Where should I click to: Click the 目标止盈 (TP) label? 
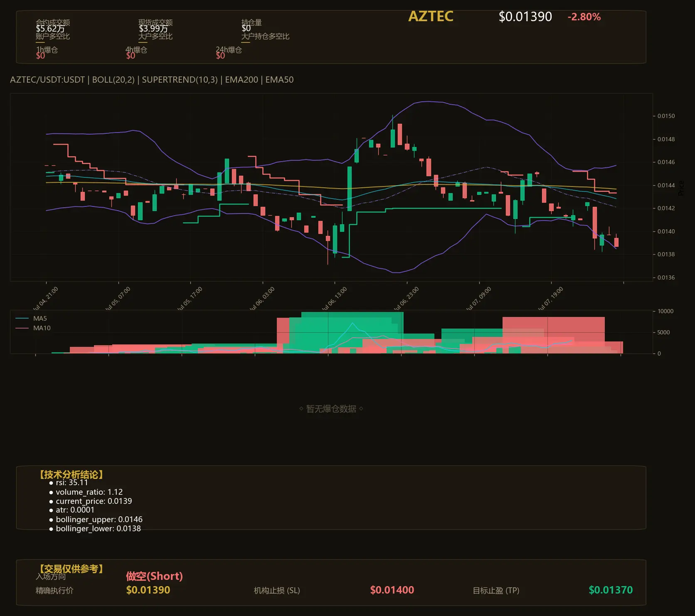pos(496,590)
